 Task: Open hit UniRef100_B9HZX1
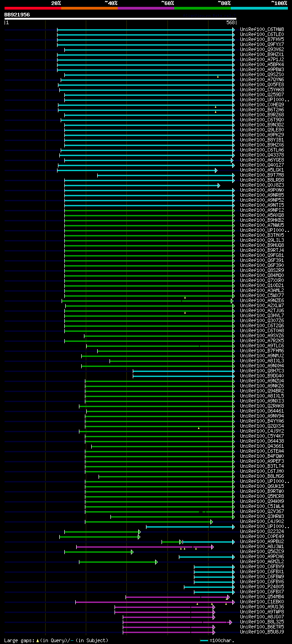(x=262, y=54)
